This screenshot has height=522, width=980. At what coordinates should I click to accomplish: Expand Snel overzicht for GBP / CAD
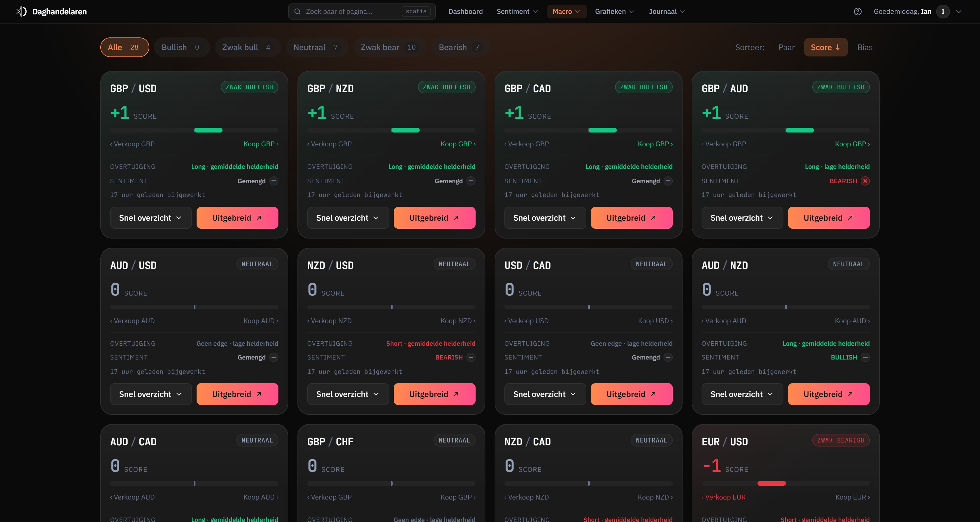[x=545, y=218]
